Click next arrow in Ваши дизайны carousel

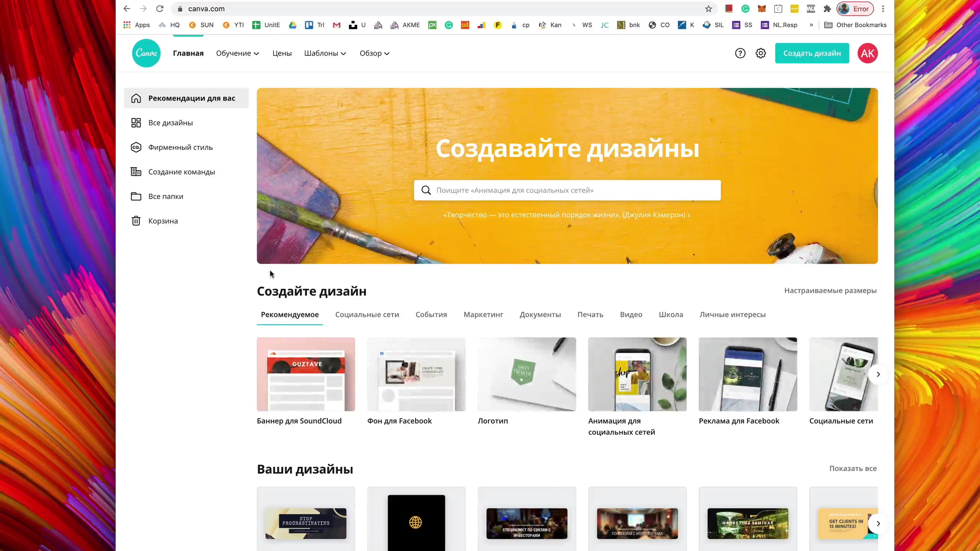(878, 523)
